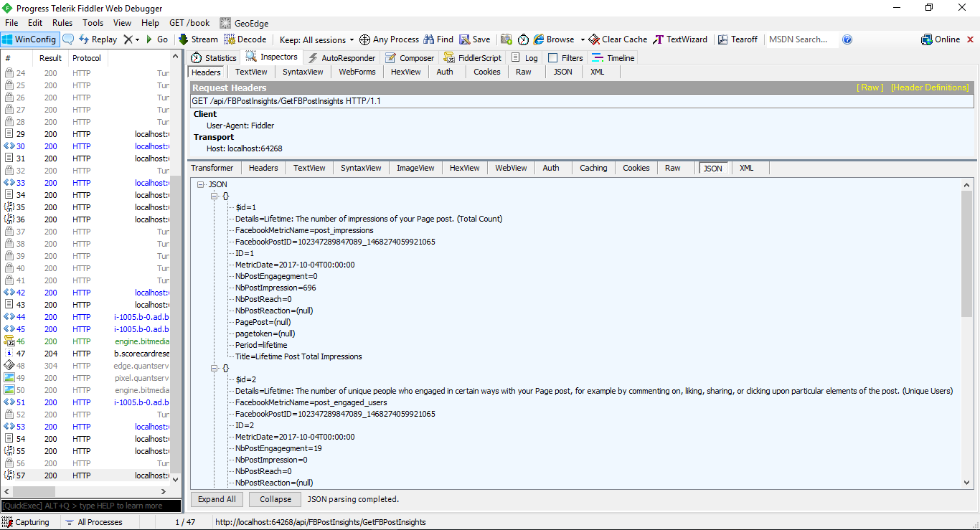Open the View menu
980x530 pixels.
coord(122,23)
